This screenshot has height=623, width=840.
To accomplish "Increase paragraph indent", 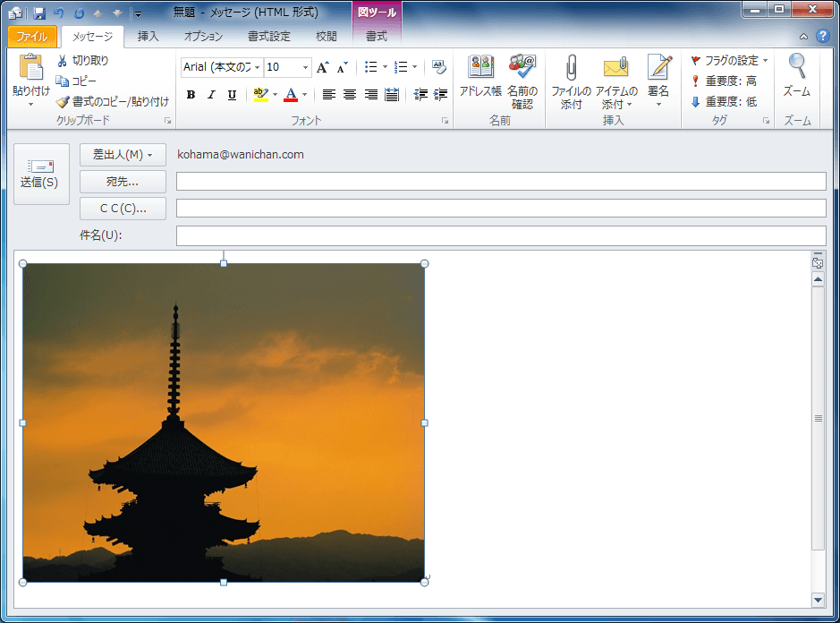I will pyautogui.click(x=440, y=95).
